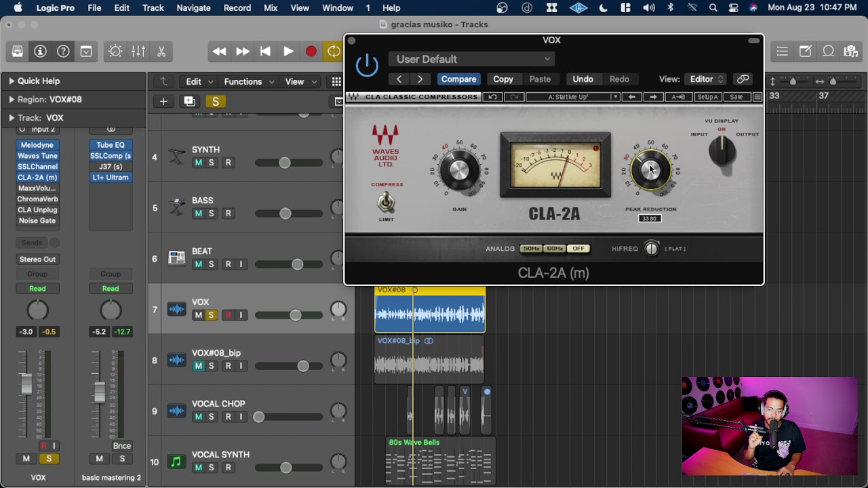Click the Peak Reduction knob
Screen dimensions: 868x488
[650, 169]
